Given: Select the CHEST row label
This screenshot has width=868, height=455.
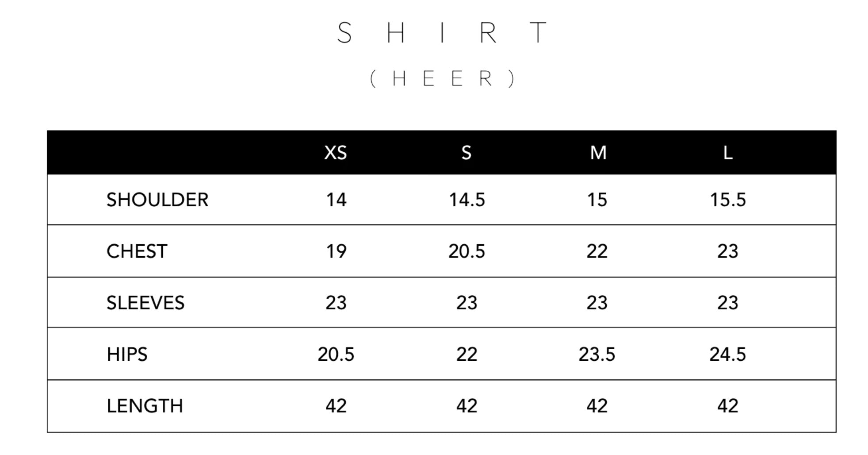Looking at the screenshot, I should [x=137, y=251].
